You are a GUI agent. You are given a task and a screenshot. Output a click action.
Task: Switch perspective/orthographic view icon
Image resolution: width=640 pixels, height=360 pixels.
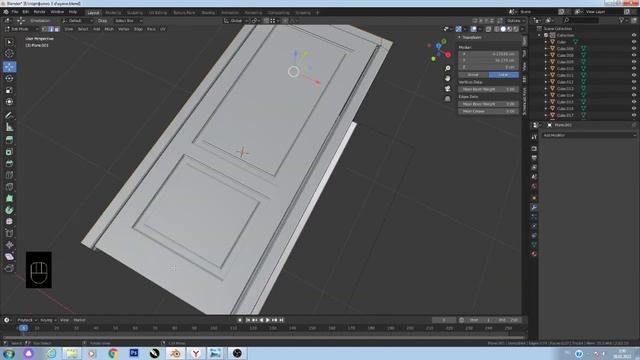pyautogui.click(x=447, y=99)
